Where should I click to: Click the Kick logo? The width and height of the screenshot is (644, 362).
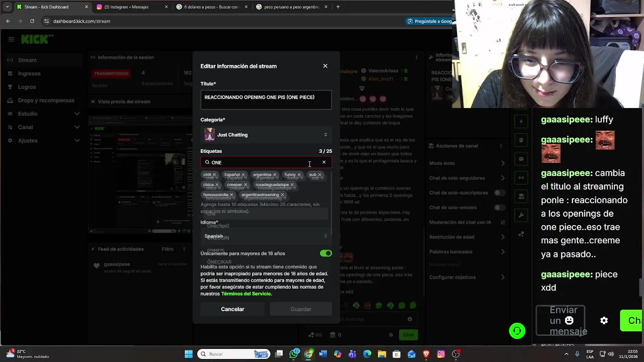36,39
